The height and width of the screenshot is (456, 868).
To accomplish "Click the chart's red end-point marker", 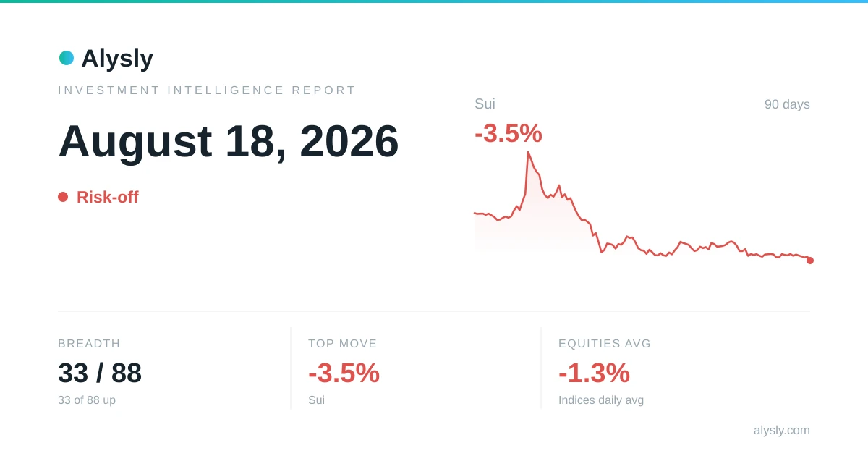I will point(810,261).
